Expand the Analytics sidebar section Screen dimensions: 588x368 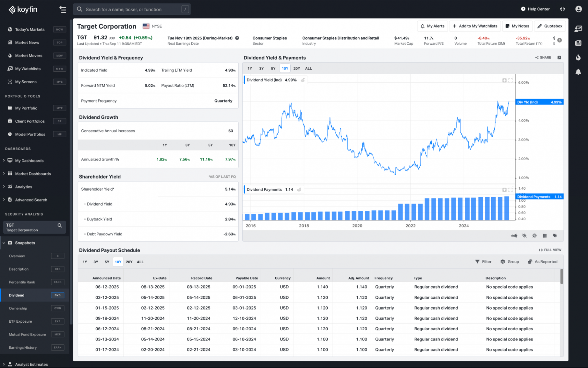(23, 187)
